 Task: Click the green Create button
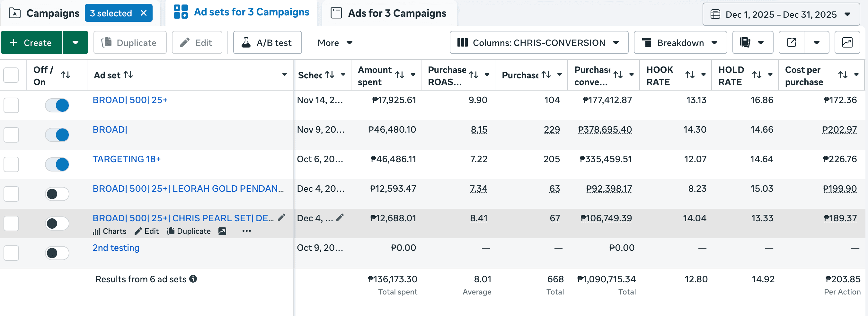(x=31, y=42)
